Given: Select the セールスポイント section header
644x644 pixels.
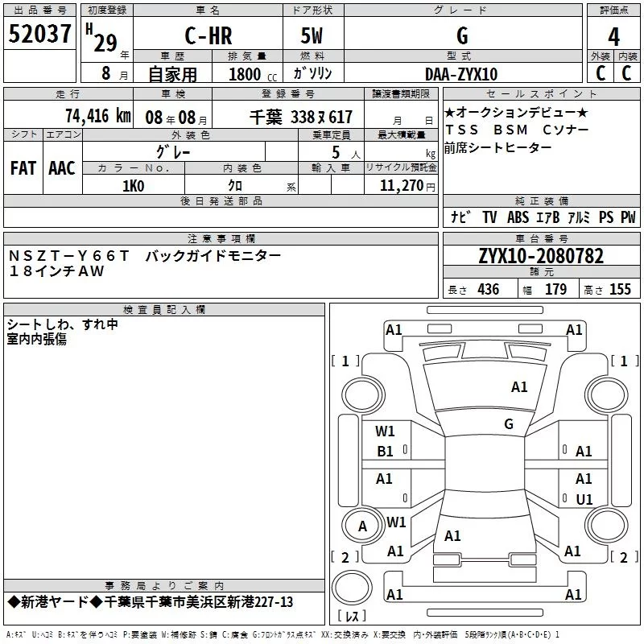Looking at the screenshot, I should click(541, 93).
